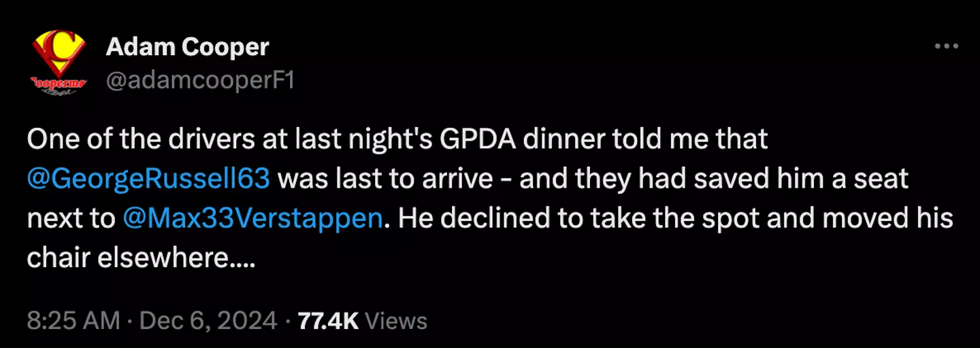Viewport: 980px width, 348px height.
Task: Click the text "chair elsewhere...."
Action: pos(141,258)
